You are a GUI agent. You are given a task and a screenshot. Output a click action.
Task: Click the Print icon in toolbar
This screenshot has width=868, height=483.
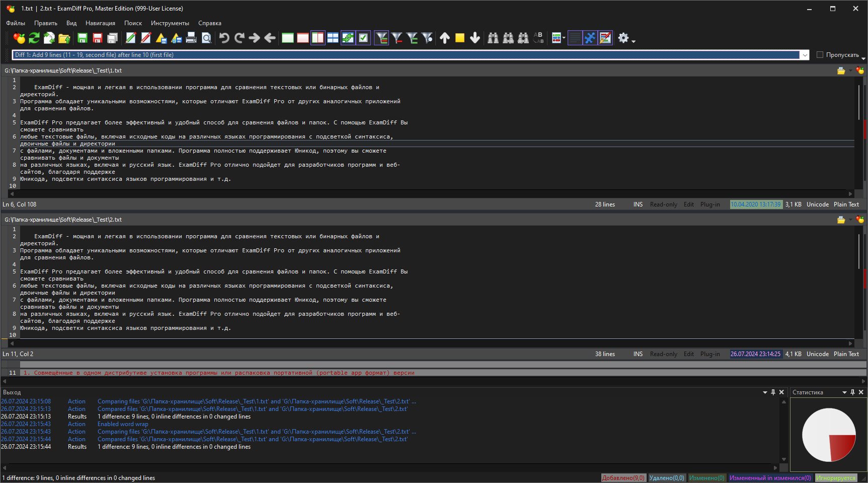191,38
